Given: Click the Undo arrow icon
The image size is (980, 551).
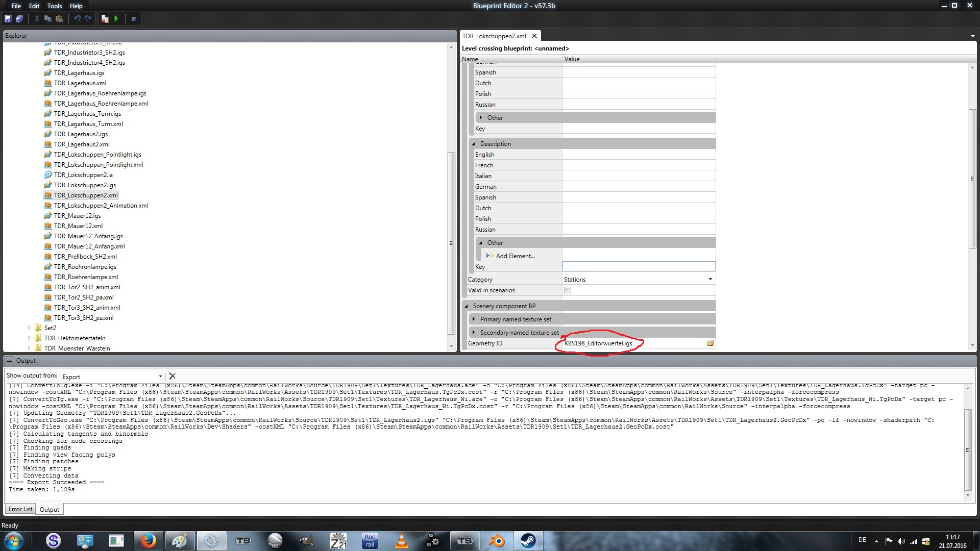Looking at the screenshot, I should click(x=77, y=19).
